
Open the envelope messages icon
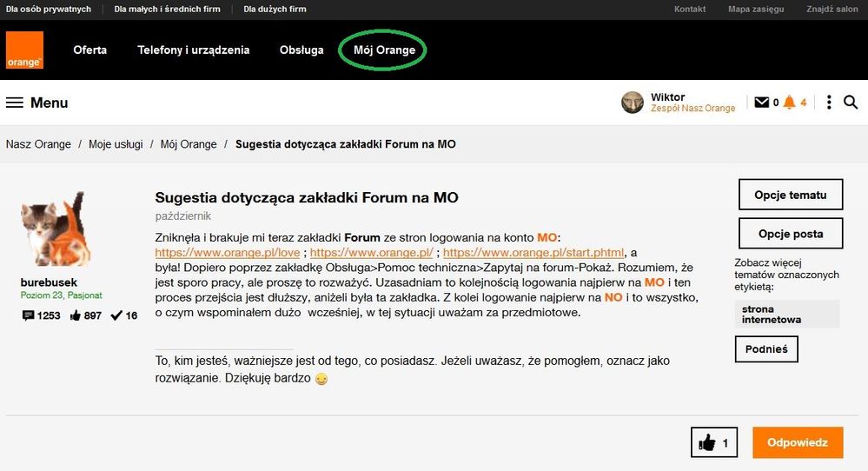pyautogui.click(x=762, y=102)
